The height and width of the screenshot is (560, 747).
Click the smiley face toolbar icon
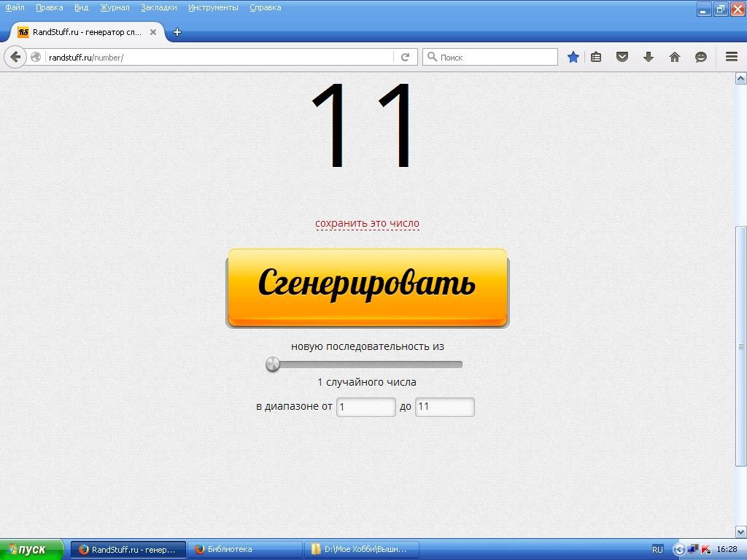[x=701, y=57]
